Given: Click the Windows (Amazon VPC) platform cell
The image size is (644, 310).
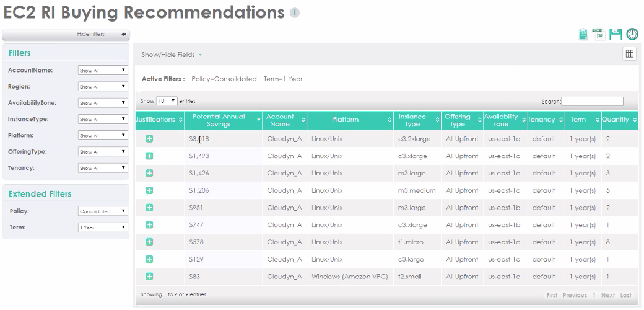Looking at the screenshot, I should [x=349, y=277].
